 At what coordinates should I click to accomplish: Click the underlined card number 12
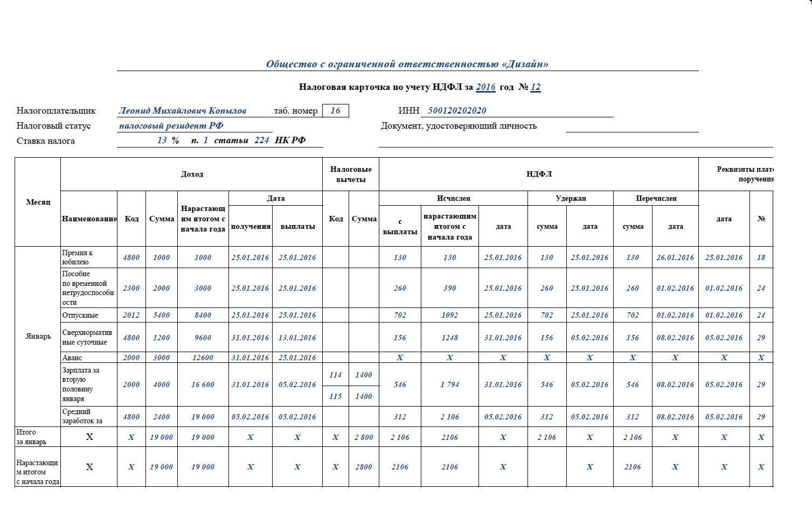click(x=535, y=87)
